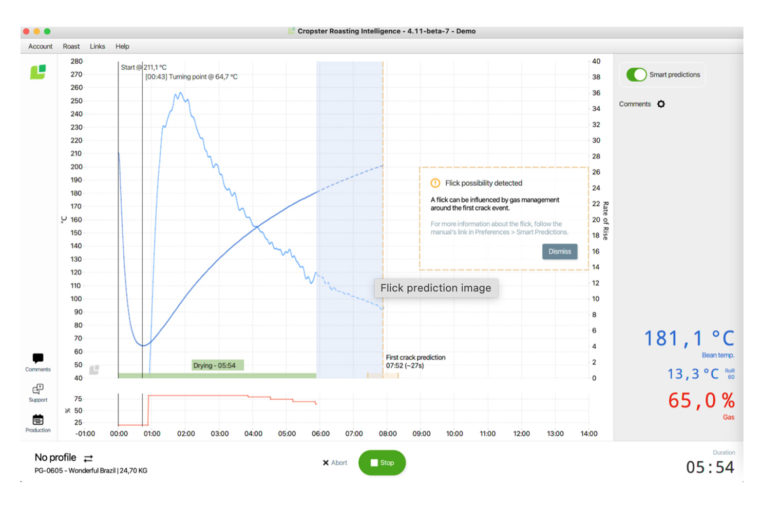Abort the current roast
The image size is (760, 508).
(x=335, y=463)
